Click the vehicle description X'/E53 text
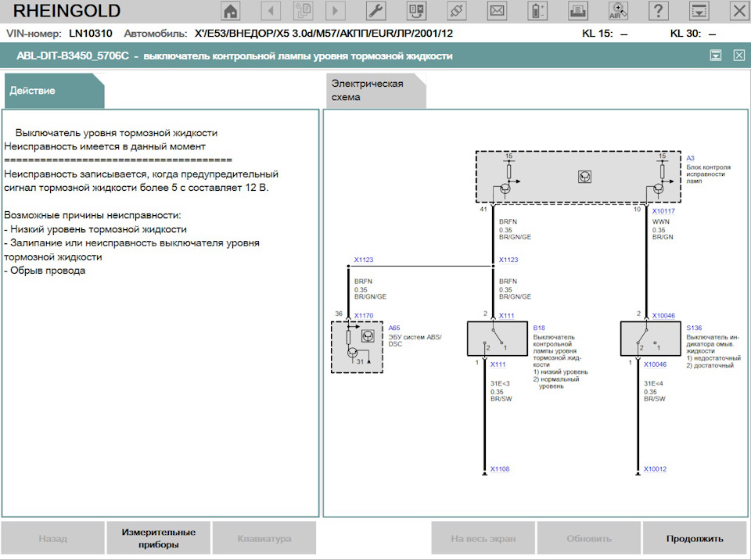This screenshot has width=751, height=560. (324, 34)
